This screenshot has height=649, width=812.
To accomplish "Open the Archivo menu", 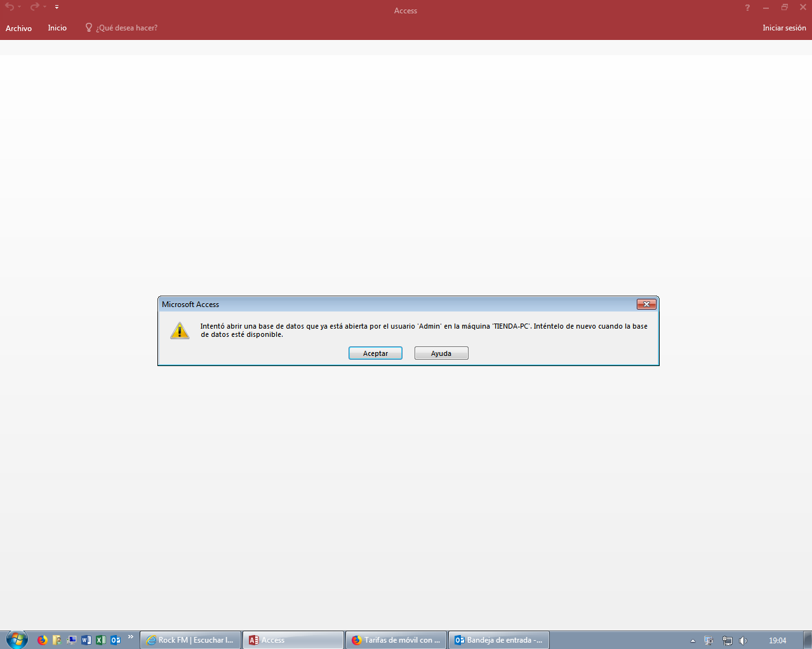I will coord(18,28).
